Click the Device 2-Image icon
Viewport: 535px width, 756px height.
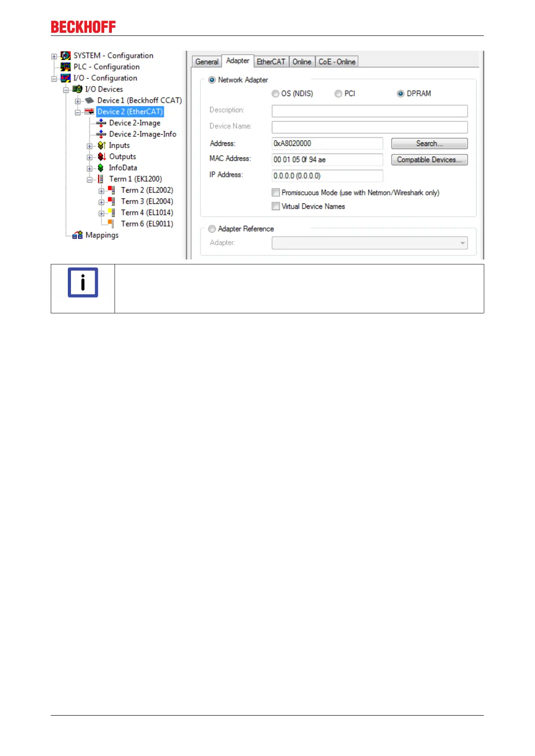pos(102,123)
